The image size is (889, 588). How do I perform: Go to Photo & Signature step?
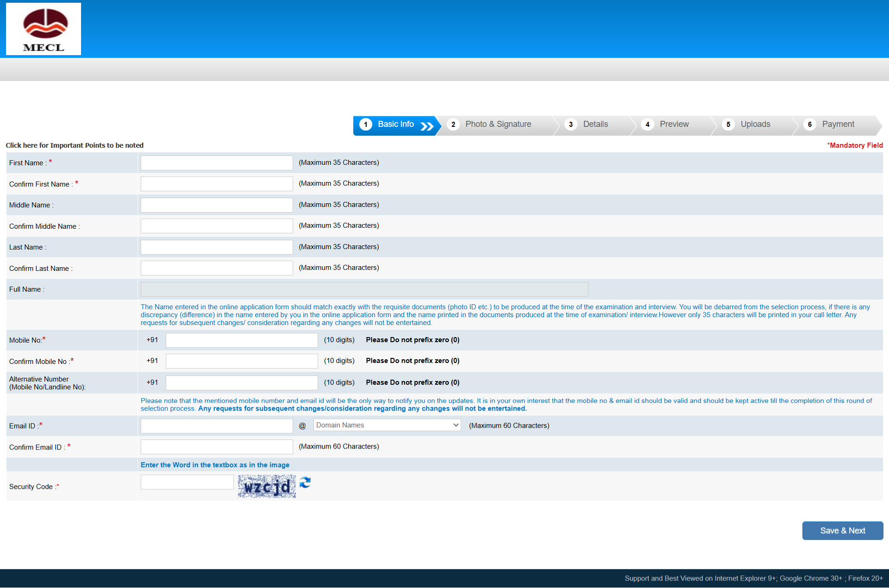498,124
